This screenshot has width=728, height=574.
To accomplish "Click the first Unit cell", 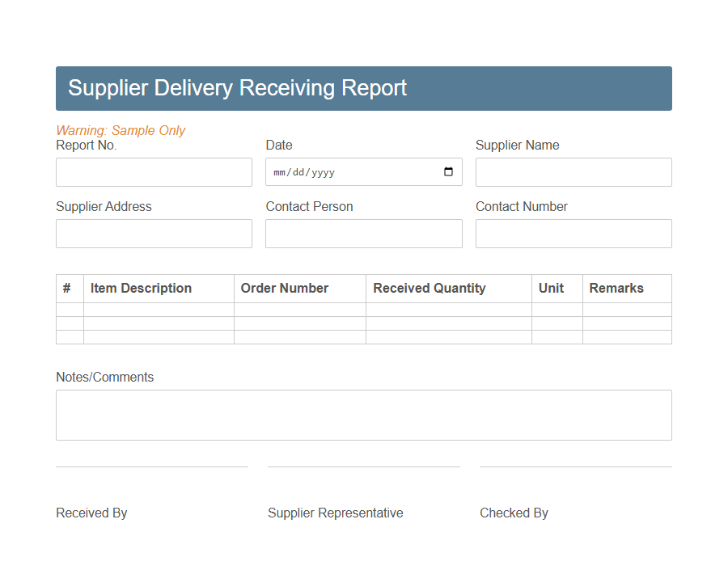I will pos(557,308).
